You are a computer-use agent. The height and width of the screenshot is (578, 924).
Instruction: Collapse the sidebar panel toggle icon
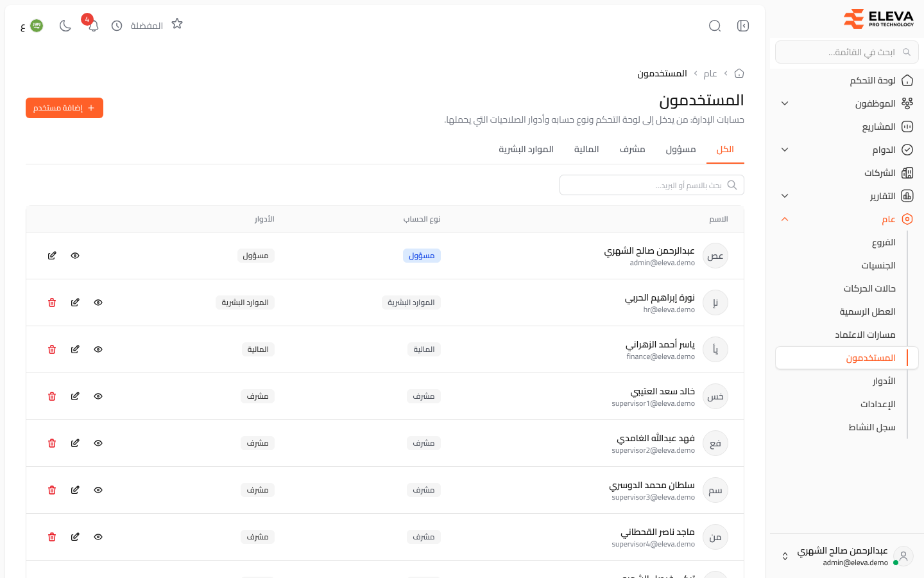(743, 26)
